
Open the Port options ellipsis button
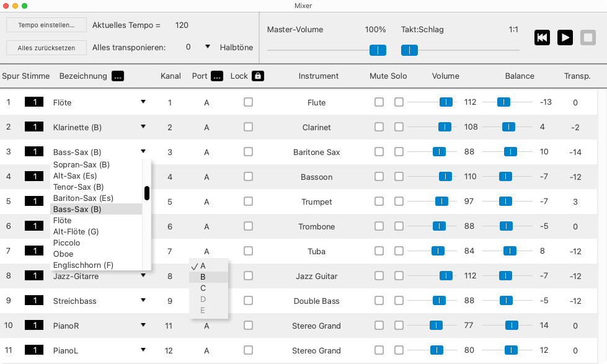pyautogui.click(x=216, y=76)
